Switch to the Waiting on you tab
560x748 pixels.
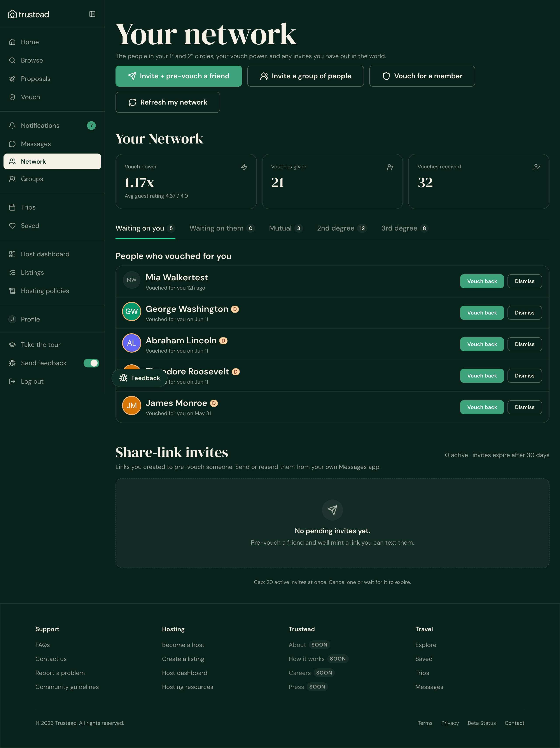pos(145,228)
